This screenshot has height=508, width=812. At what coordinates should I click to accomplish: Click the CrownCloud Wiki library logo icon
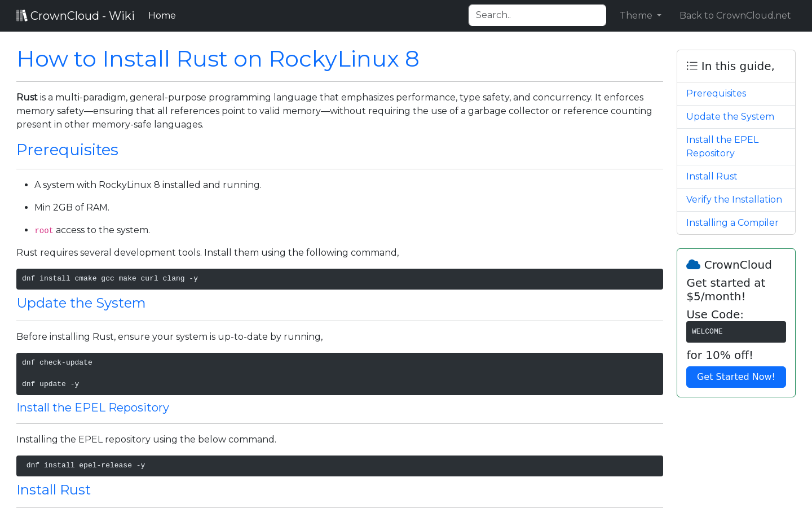pos(21,15)
